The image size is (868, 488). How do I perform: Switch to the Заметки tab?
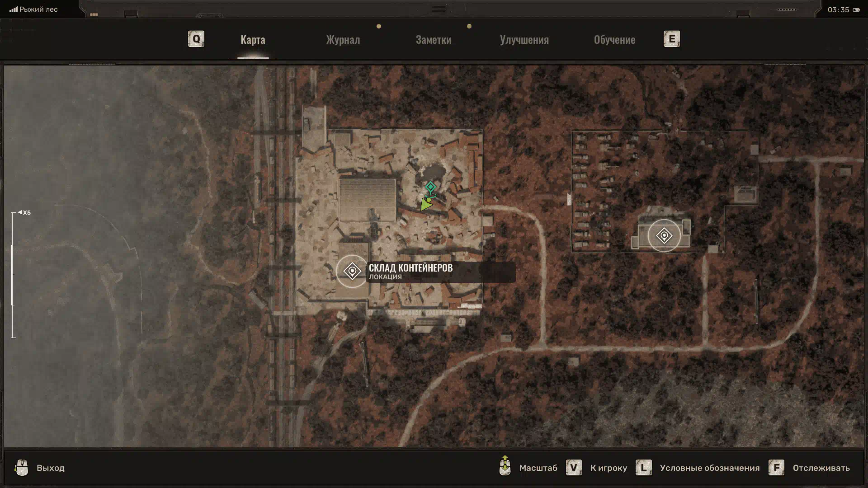[x=433, y=40]
